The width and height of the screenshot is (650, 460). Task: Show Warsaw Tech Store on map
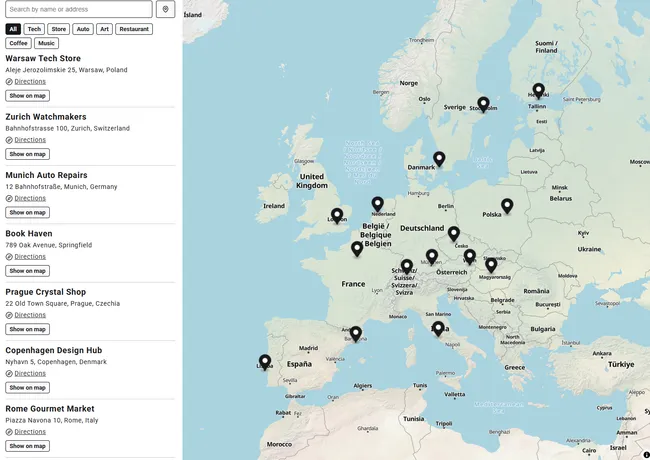[27, 96]
